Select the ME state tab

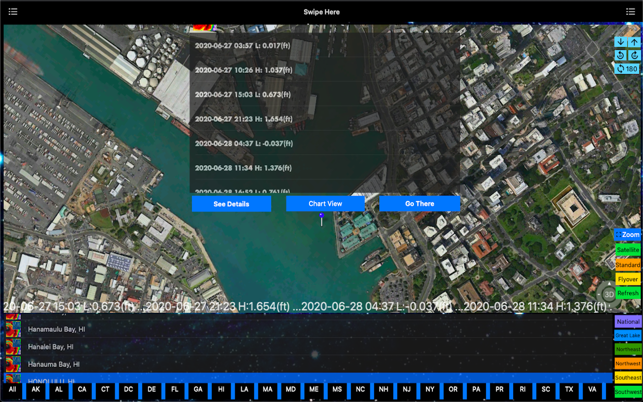(x=314, y=390)
